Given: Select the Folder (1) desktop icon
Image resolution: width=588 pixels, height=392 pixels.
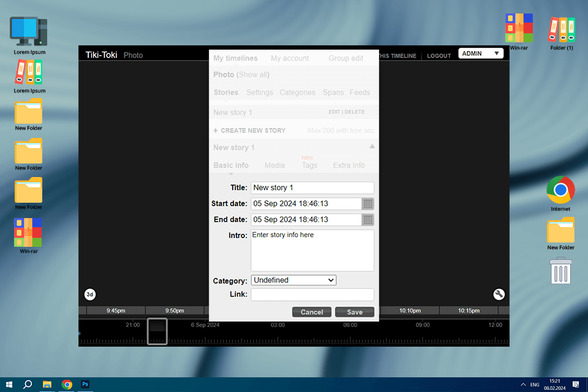Looking at the screenshot, I should tap(562, 34).
